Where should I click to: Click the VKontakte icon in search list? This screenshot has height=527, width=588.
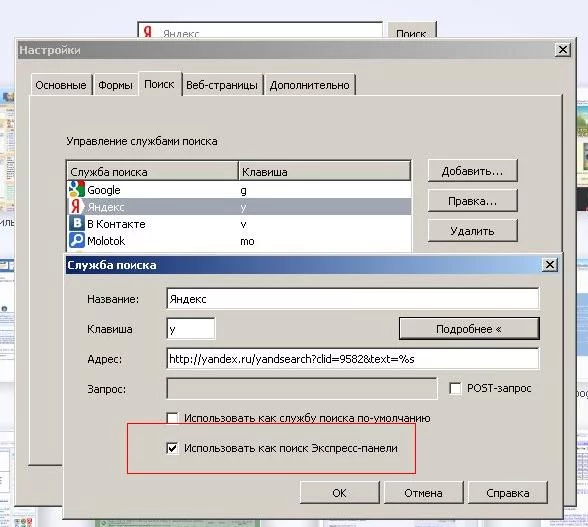[x=76, y=224]
